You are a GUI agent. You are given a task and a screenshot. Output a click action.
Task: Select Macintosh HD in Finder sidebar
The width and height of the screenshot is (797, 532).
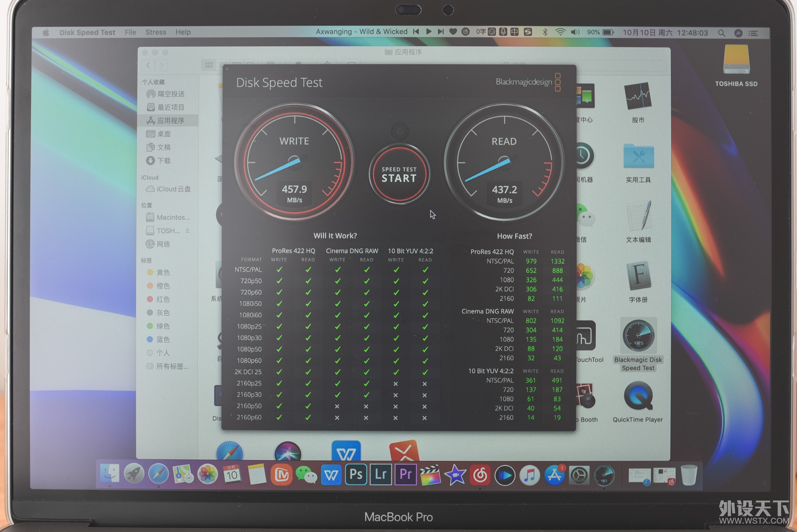[168, 217]
